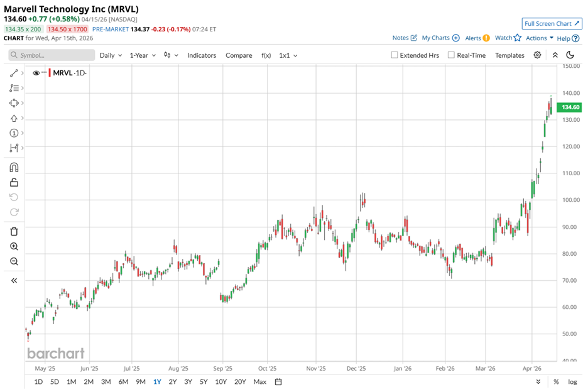The width and height of the screenshot is (588, 392).
Task: Click the Alerts orange exclamation icon
Action: [486, 38]
